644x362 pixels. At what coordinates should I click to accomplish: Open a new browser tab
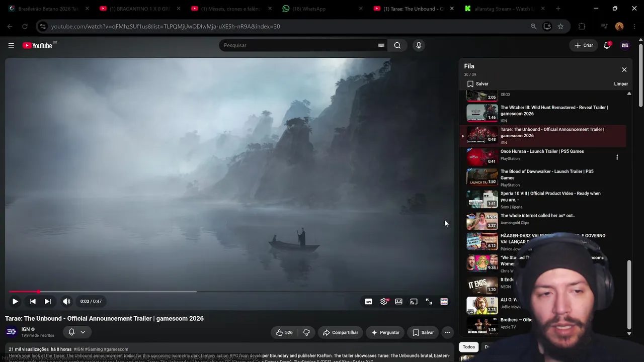558,9
